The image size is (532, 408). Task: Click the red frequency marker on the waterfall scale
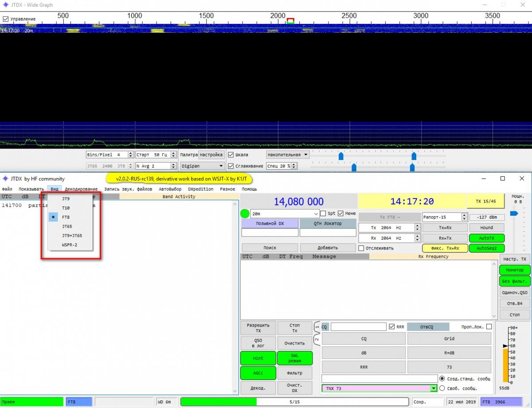tap(290, 20)
